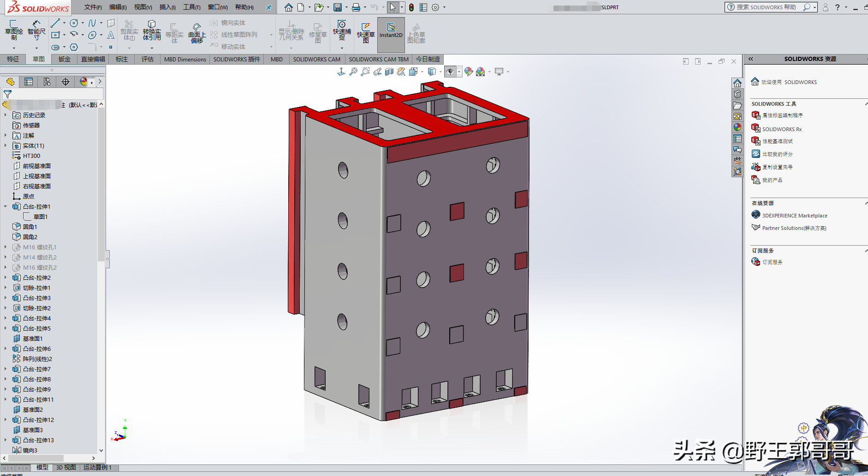
Task: Select the HT300 material item
Action: (31, 156)
